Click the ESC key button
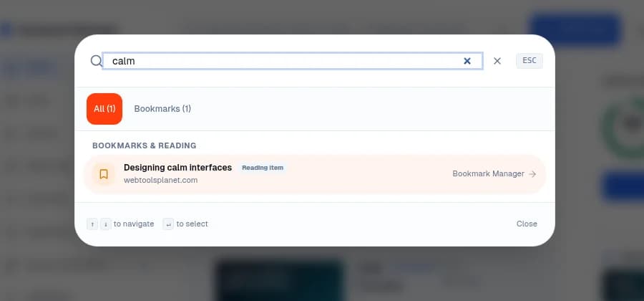 click(530, 60)
